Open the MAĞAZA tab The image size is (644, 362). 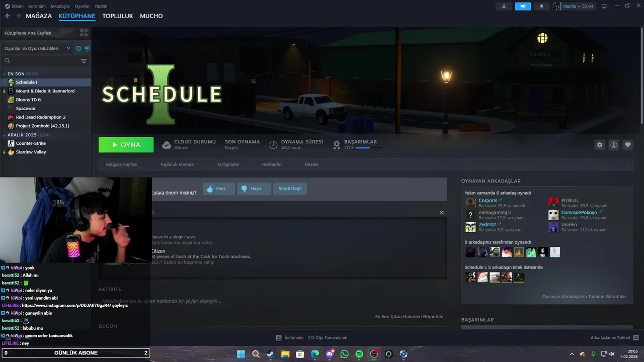tap(39, 16)
